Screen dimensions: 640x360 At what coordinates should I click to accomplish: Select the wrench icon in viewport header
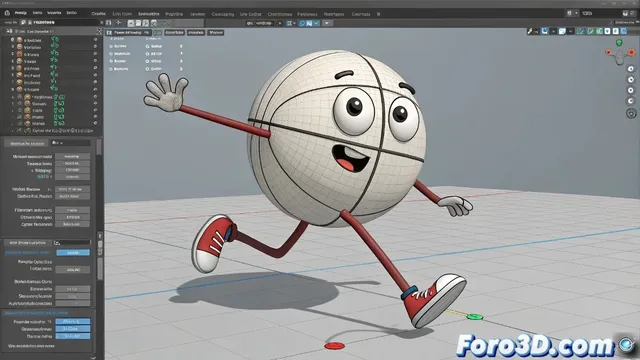click(530, 31)
